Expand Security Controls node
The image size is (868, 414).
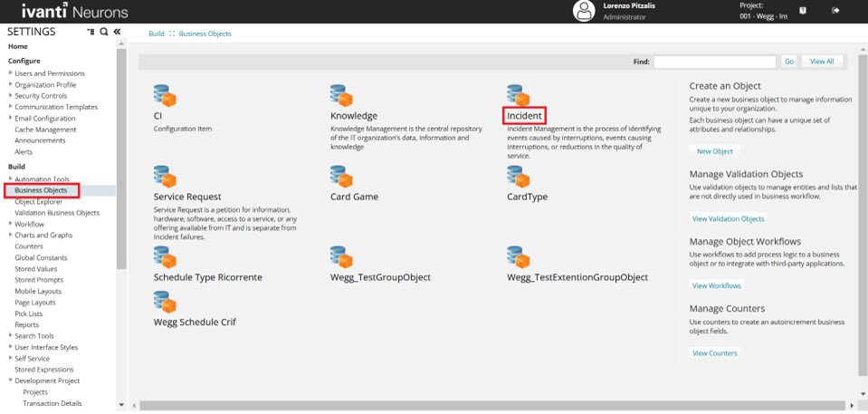(11, 96)
